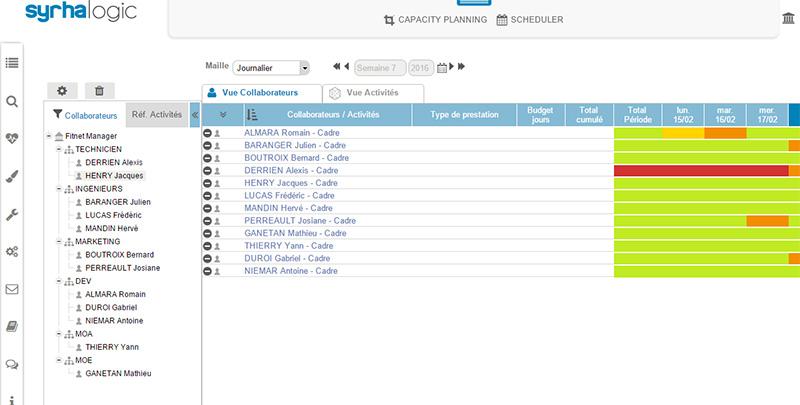Screen dimensions: 800x405
Task: Select ALMARA Romain in the tree
Action: click(x=115, y=295)
